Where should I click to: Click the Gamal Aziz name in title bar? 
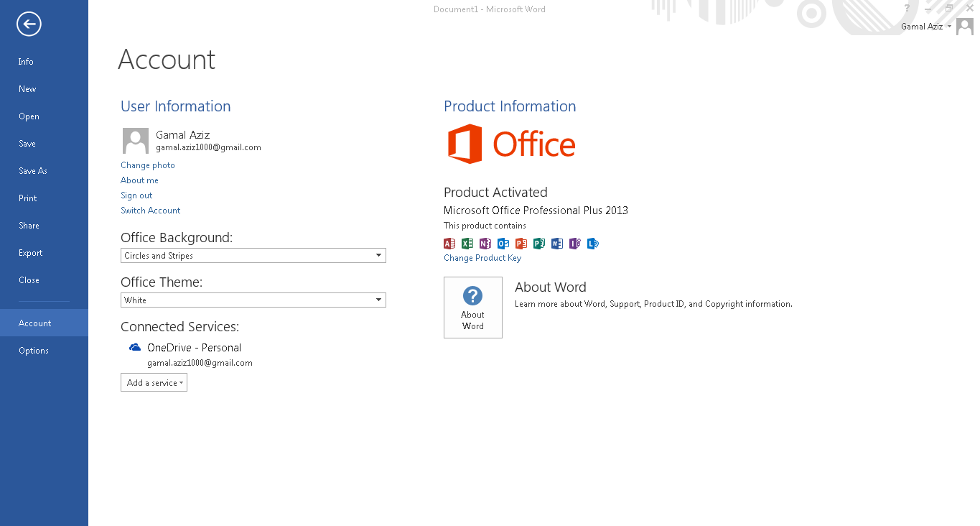coord(922,27)
